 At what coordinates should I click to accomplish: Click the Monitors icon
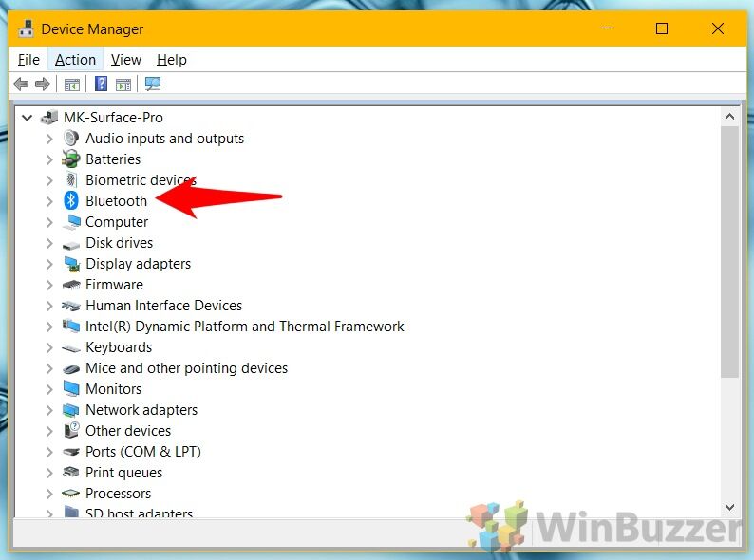pyautogui.click(x=71, y=388)
